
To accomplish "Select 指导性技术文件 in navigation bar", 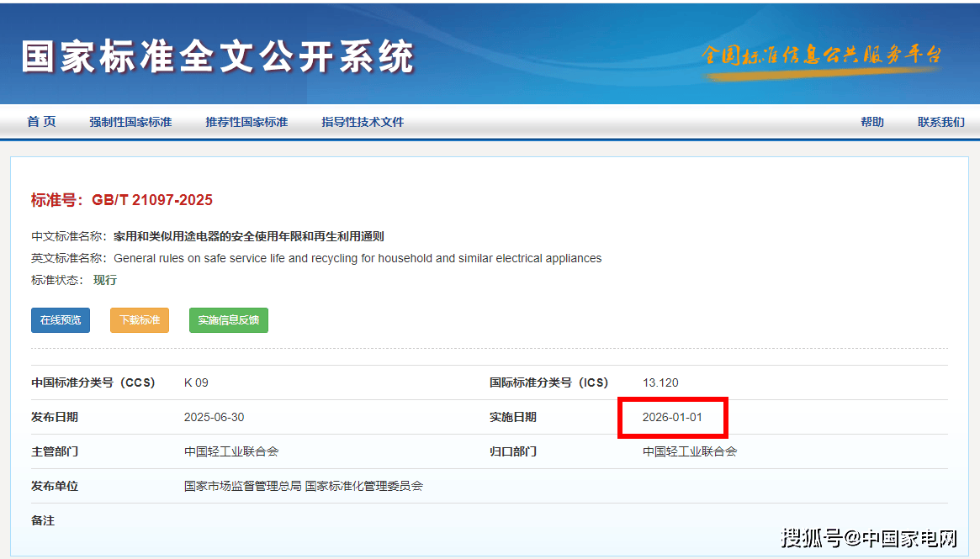I will [x=363, y=122].
